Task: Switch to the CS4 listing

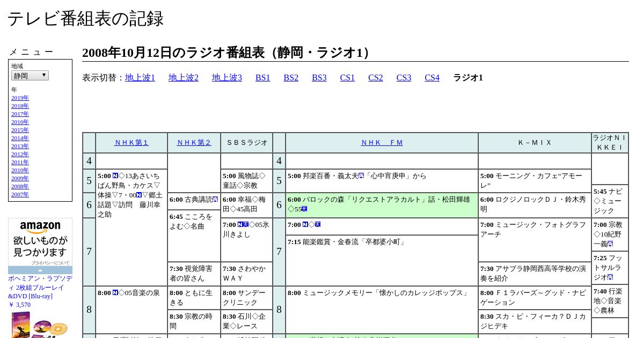Action: 432,78
